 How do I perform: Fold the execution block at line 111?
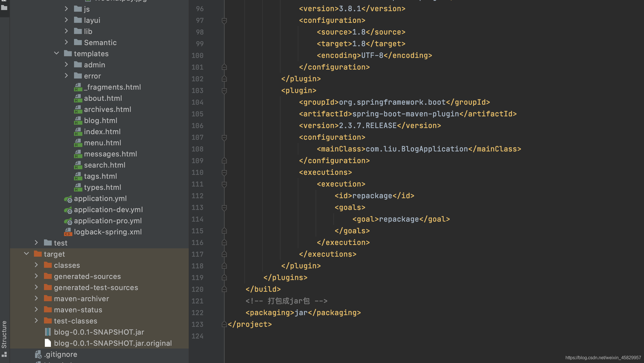(224, 184)
